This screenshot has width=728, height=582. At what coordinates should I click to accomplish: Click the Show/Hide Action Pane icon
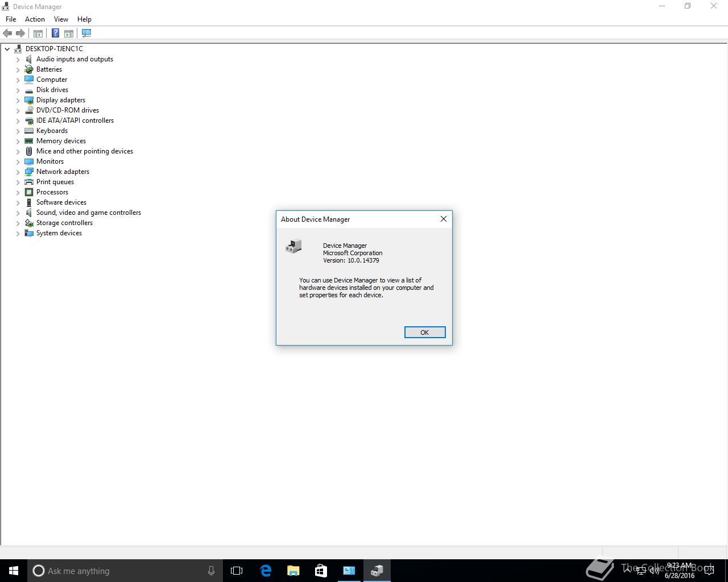click(69, 34)
